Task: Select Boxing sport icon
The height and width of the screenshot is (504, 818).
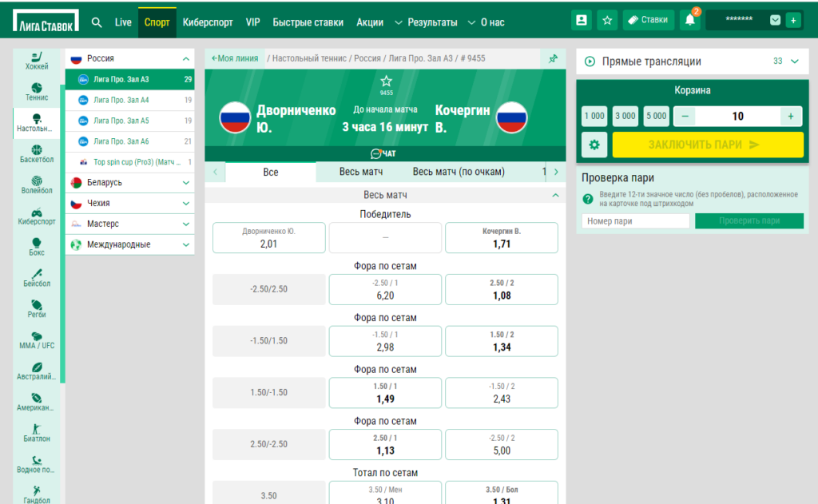Action: [x=37, y=247]
